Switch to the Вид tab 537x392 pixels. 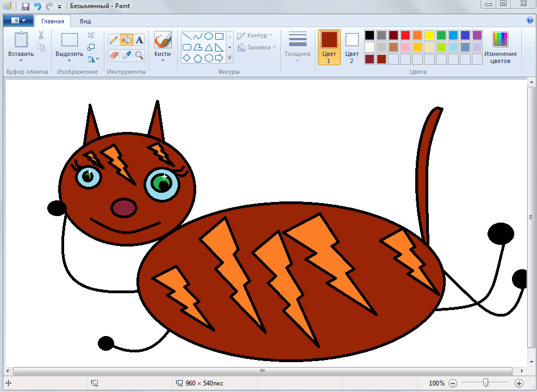pos(85,21)
